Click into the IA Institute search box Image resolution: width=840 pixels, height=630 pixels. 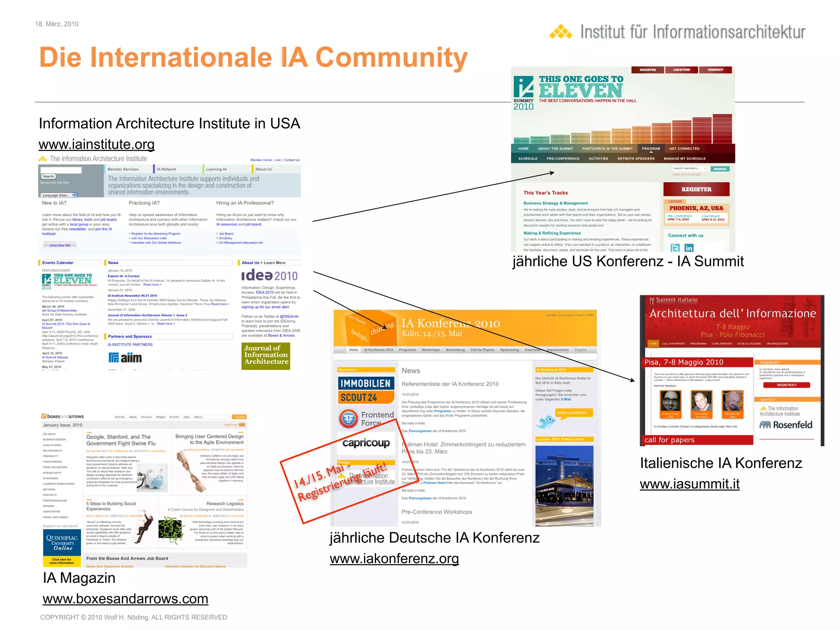point(61,170)
